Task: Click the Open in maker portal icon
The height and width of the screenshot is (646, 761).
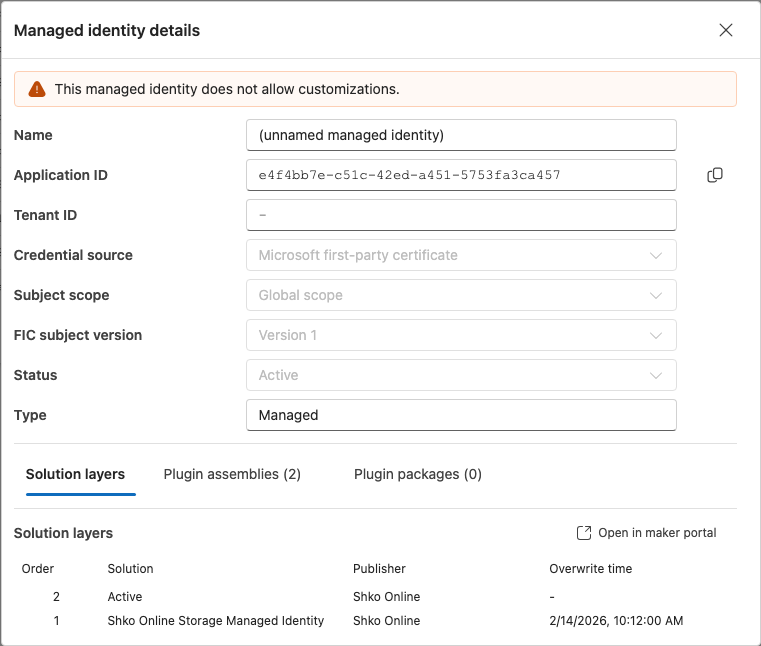Action: click(584, 533)
